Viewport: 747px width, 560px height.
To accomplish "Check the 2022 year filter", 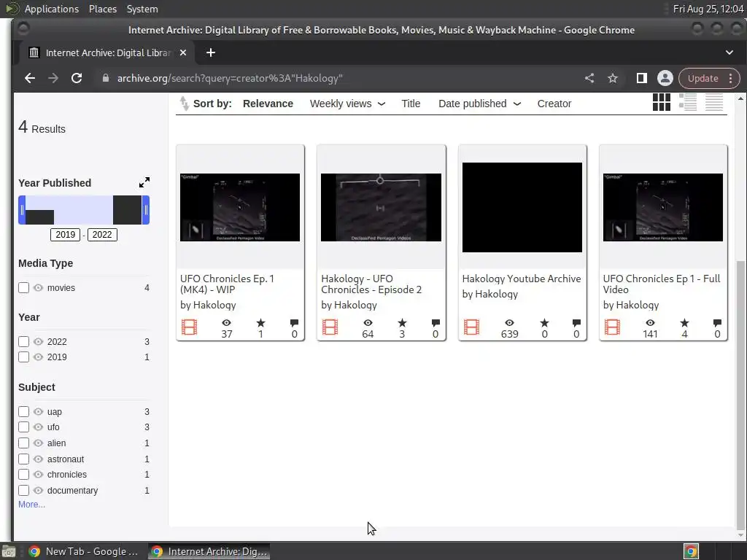I will point(23,341).
